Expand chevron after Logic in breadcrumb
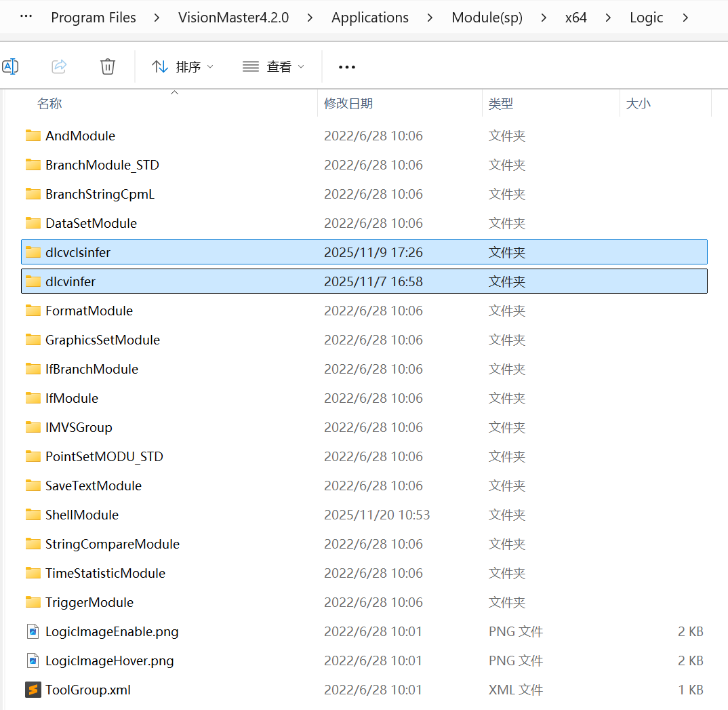 [686, 18]
